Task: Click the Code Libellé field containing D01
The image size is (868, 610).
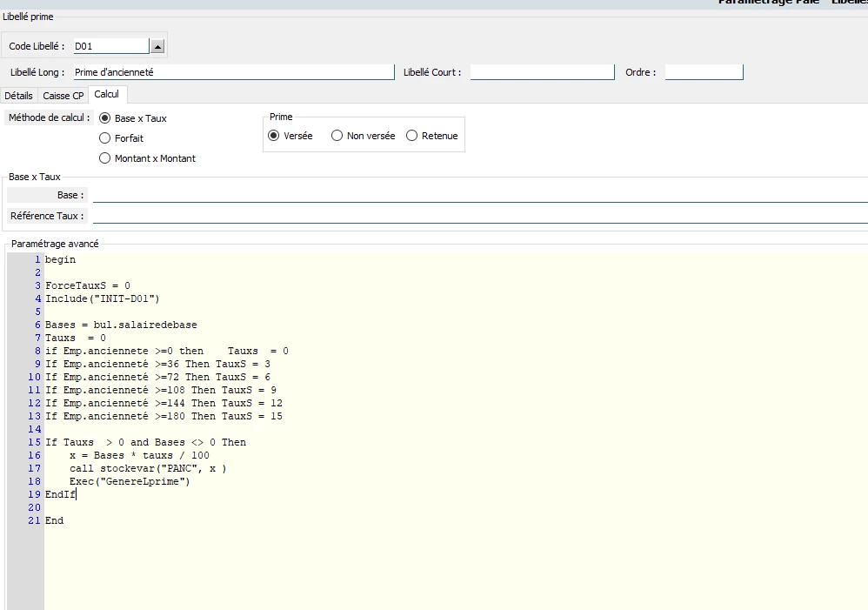Action: click(x=110, y=46)
